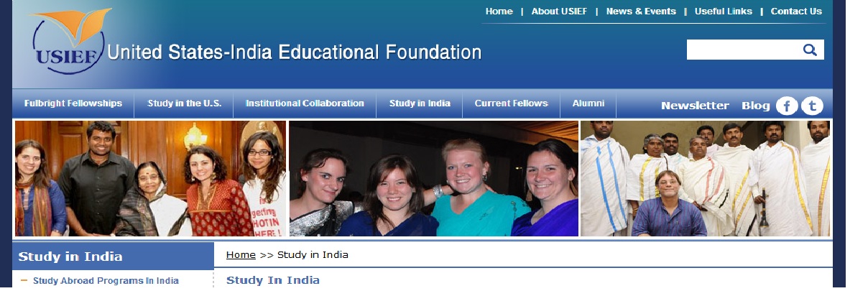This screenshot has height=291, width=868.
Task: Click the Contact Us link
Action: (x=796, y=11)
